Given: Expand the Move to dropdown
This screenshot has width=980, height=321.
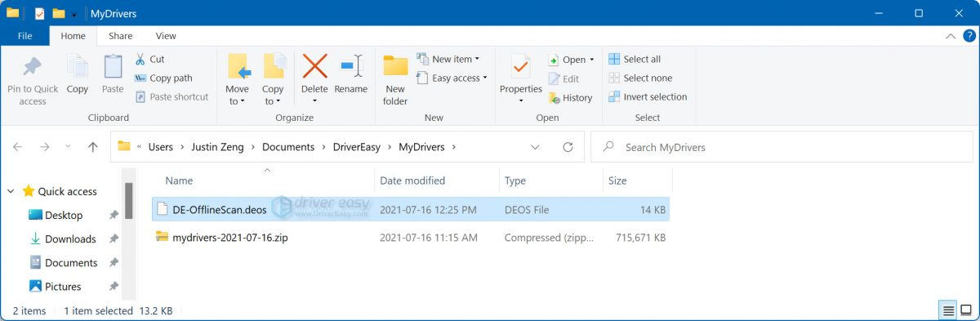Looking at the screenshot, I should pos(237,101).
